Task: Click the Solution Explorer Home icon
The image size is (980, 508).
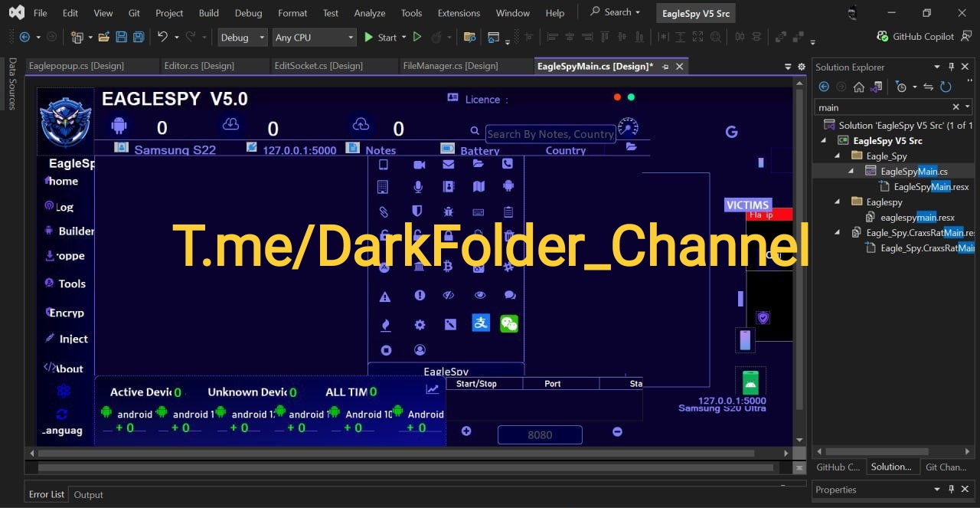Action: (x=859, y=87)
